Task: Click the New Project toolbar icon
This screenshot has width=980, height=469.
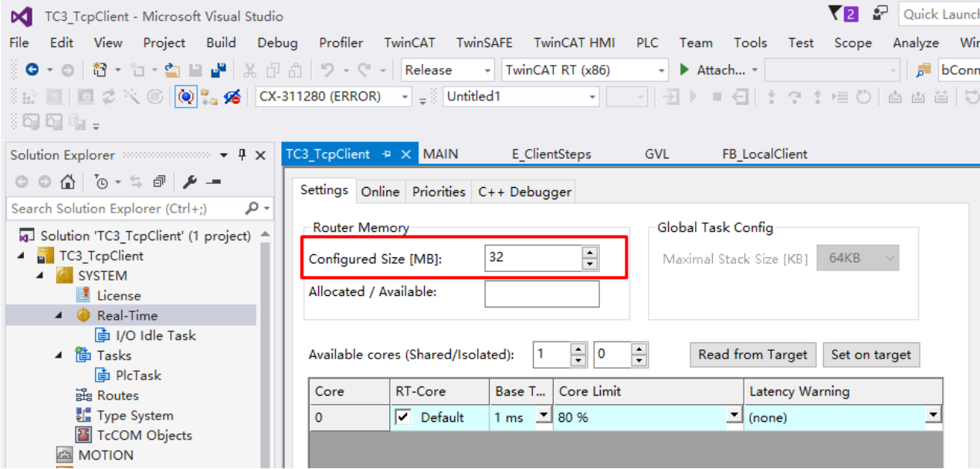Action: [100, 70]
